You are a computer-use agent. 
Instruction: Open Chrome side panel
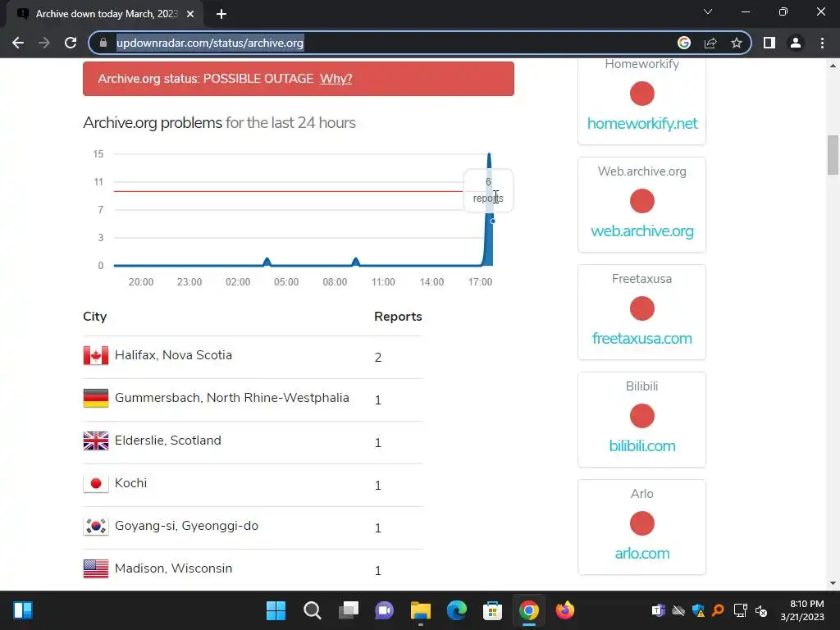click(x=769, y=43)
